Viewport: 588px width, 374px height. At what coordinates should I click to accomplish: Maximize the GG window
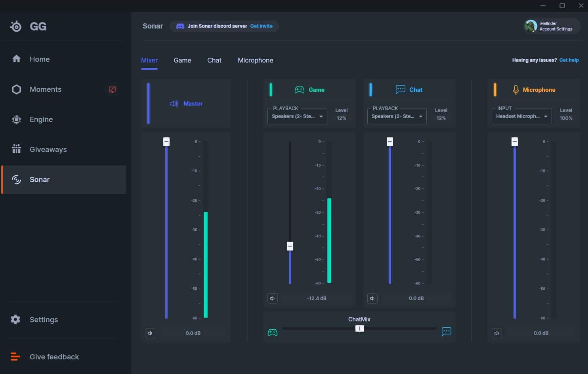[562, 6]
